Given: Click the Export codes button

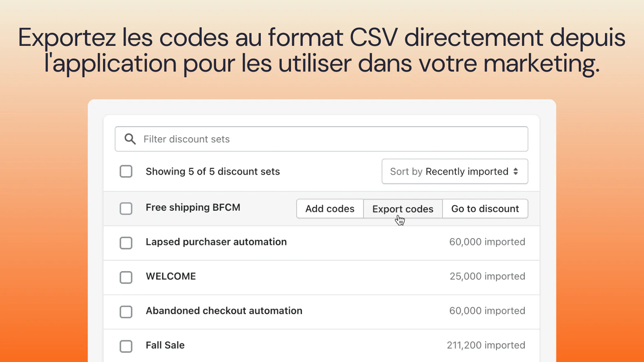Looking at the screenshot, I should point(403,209).
